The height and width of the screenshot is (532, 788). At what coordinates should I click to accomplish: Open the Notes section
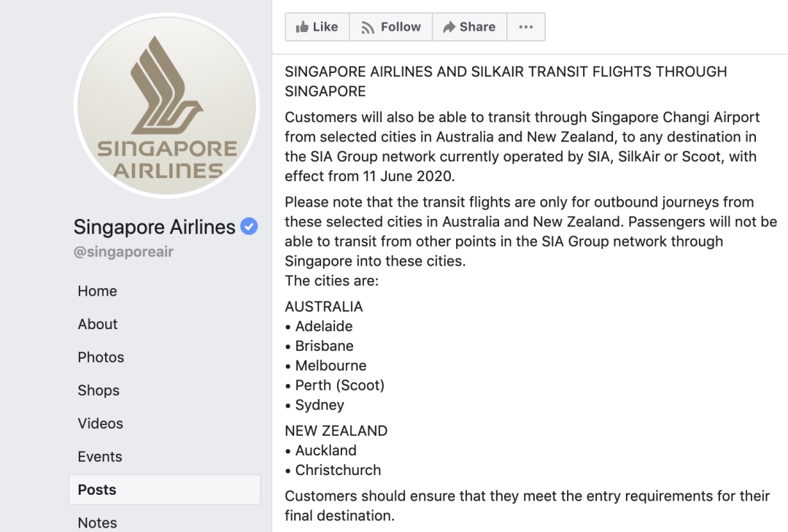(x=97, y=523)
